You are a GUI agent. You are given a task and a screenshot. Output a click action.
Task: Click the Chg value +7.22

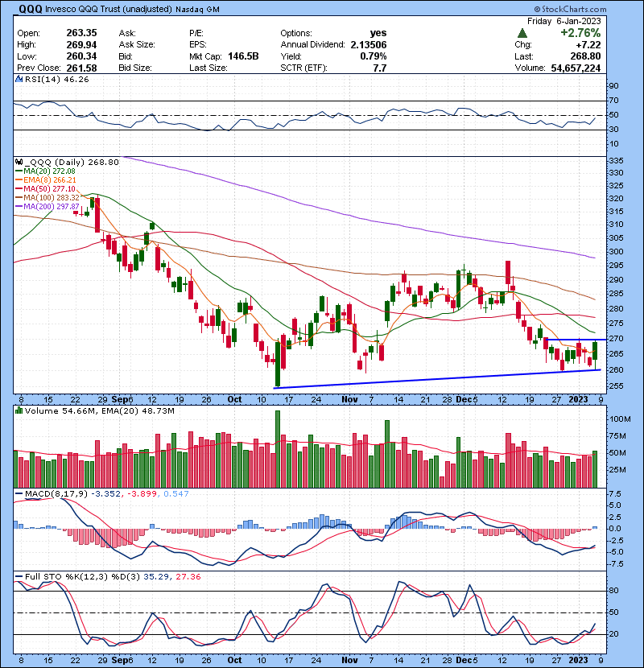(588, 45)
